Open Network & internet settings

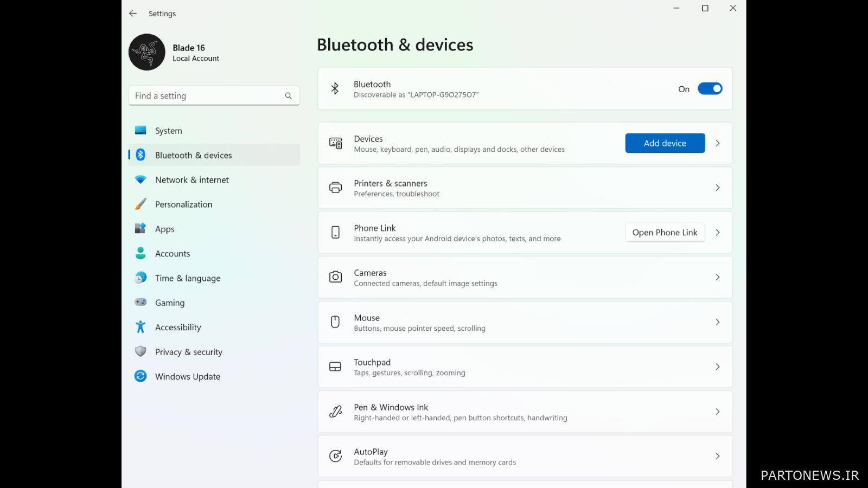tap(192, 180)
